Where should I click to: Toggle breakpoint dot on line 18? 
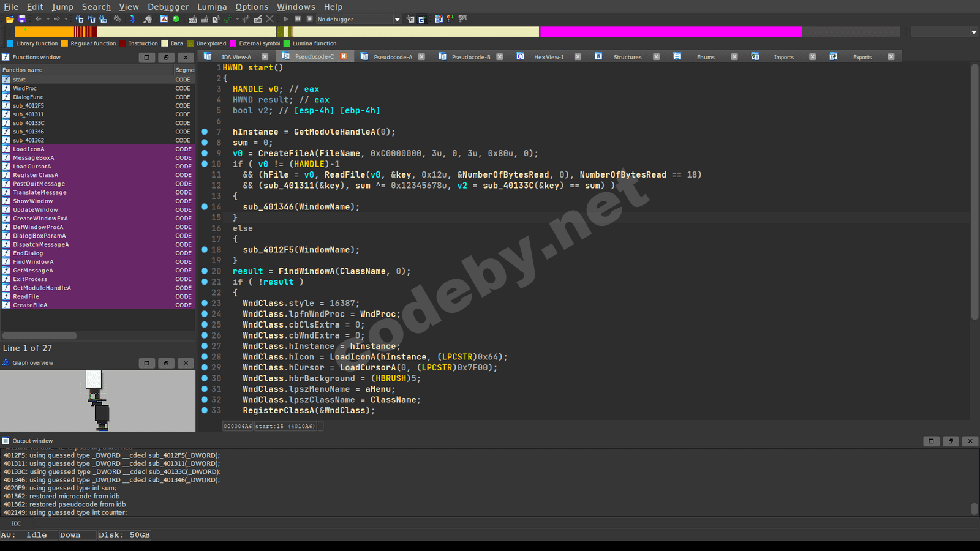pyautogui.click(x=205, y=250)
